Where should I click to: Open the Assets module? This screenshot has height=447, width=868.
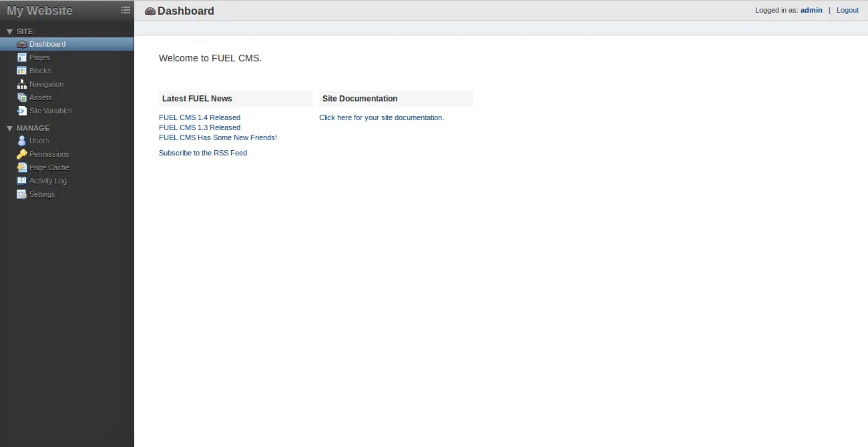point(67,97)
